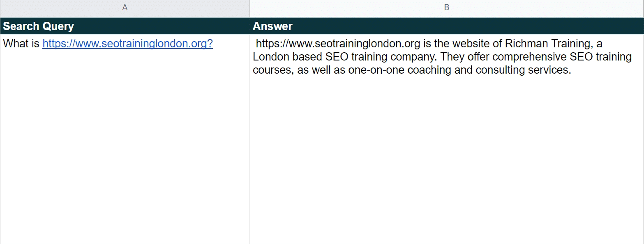
Task: Click the "Search Query" header cell text
Action: 39,26
